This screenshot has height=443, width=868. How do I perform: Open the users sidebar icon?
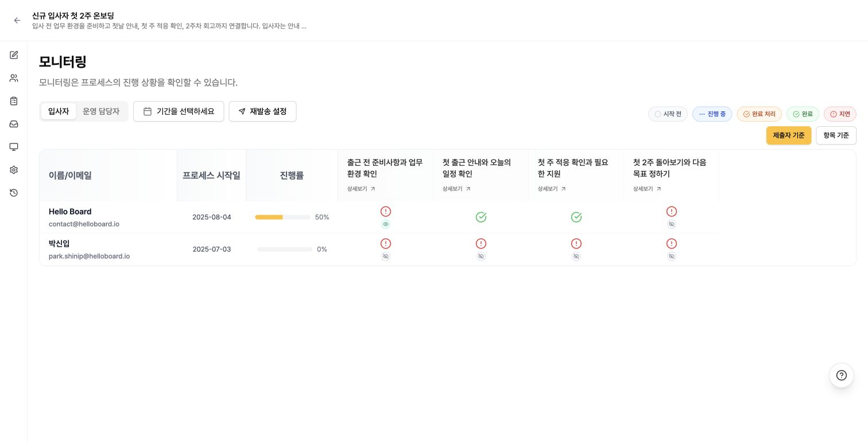point(14,78)
